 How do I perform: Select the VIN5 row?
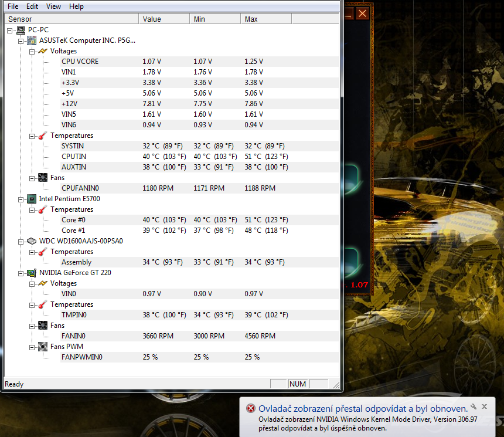pyautogui.click(x=199, y=114)
